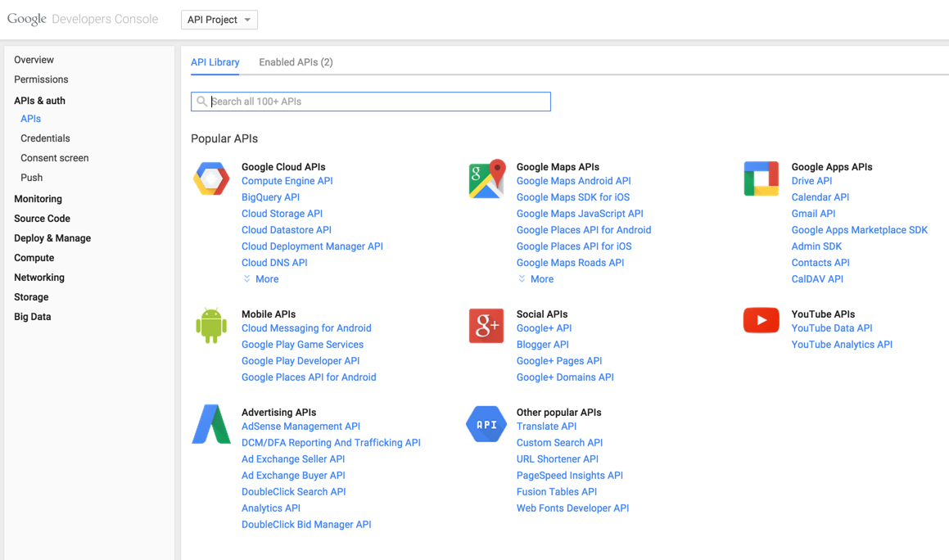The image size is (949, 560).
Task: Select the Translate API
Action: [546, 426]
